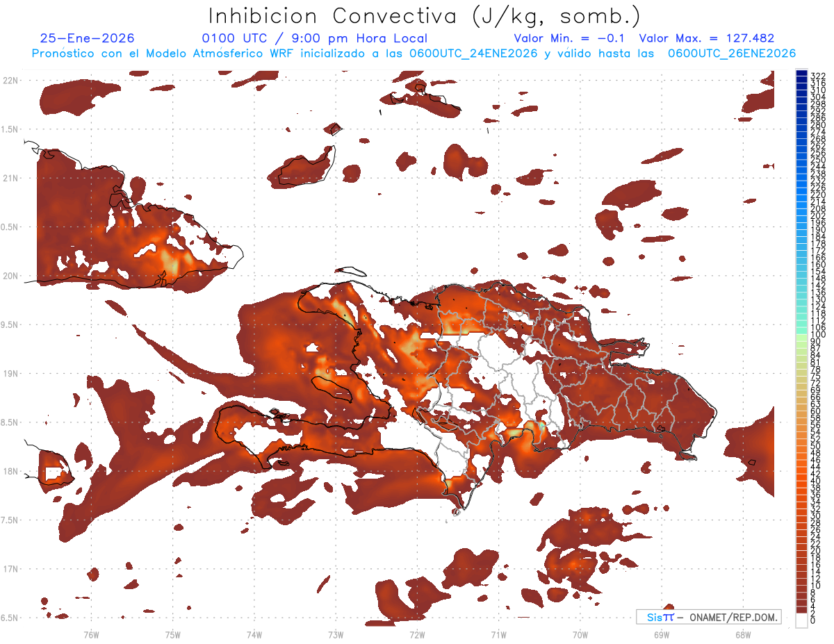
Task: Click the '76W' longitude label
Action: pos(91,634)
